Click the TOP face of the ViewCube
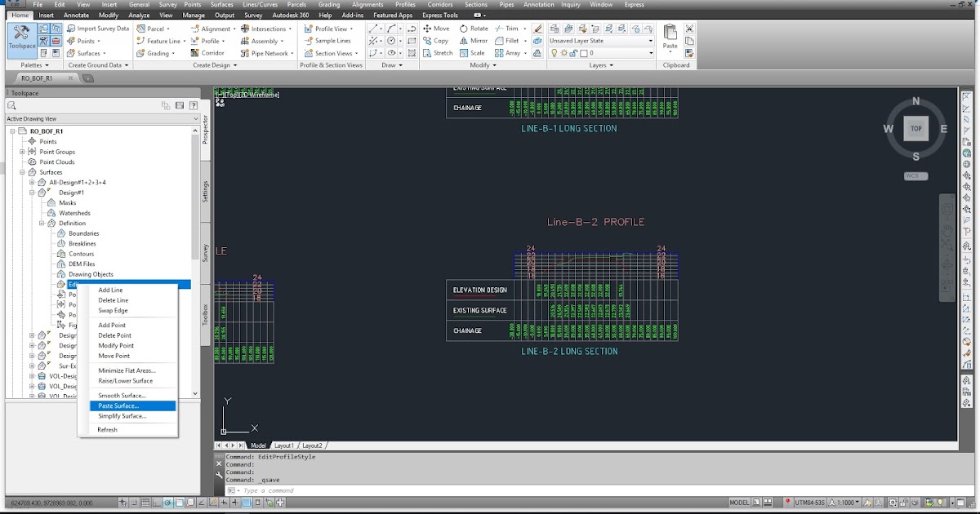980x514 pixels. (x=915, y=128)
